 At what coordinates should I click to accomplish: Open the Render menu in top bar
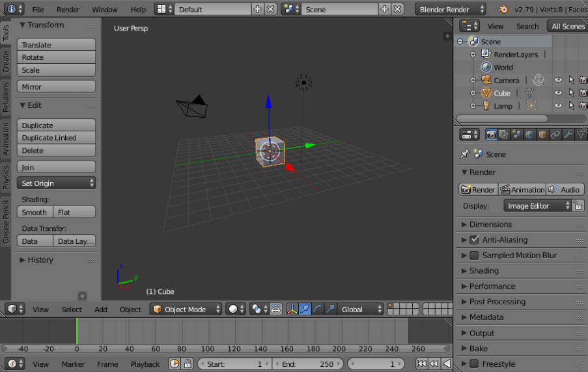coord(68,9)
